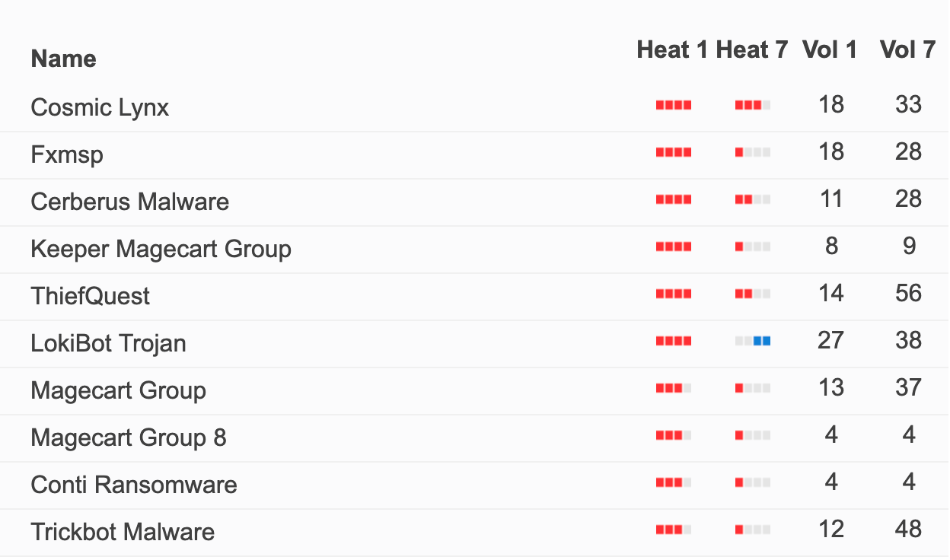
Task: Sort by the Vol 1 column header
Action: 830,50
